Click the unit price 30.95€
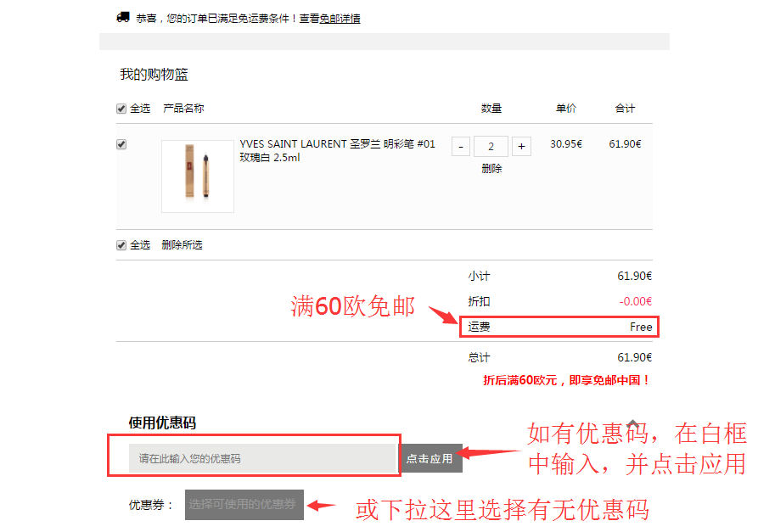 566,144
